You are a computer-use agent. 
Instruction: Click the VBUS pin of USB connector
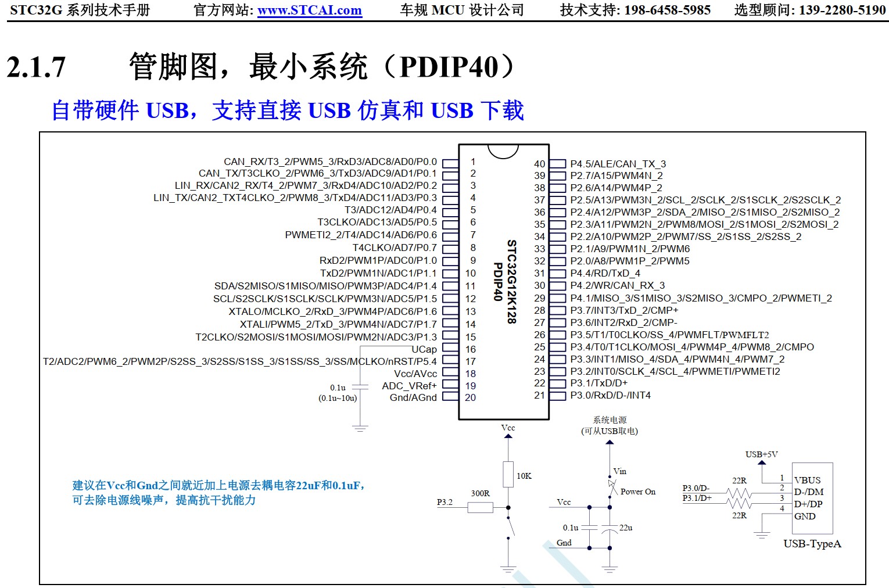pyautogui.click(x=808, y=480)
